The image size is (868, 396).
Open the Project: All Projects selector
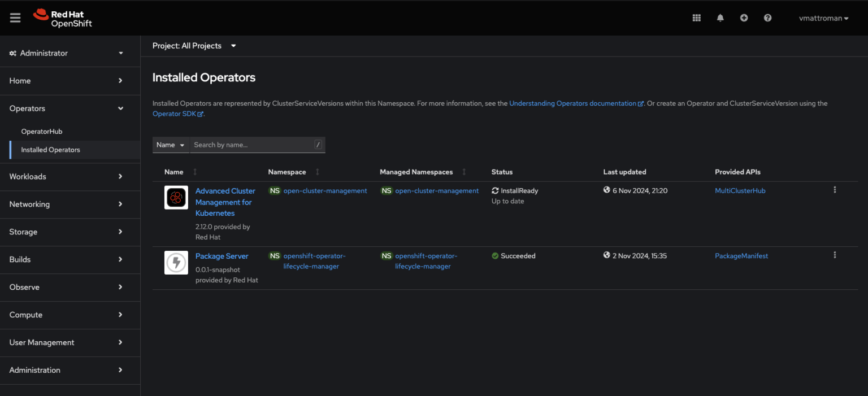click(x=194, y=46)
